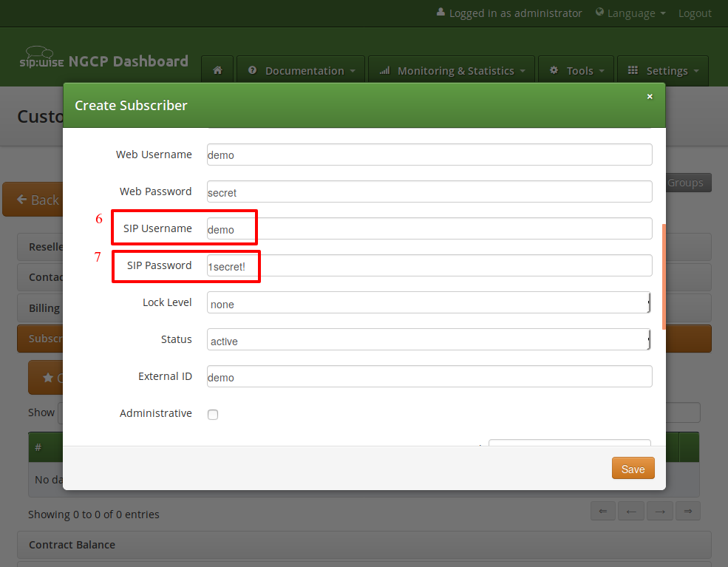Click the SIP:Wise logo

tap(41, 59)
